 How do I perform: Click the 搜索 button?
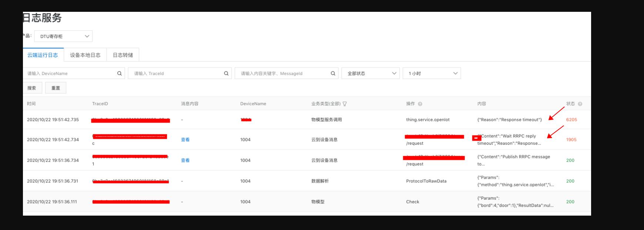32,88
